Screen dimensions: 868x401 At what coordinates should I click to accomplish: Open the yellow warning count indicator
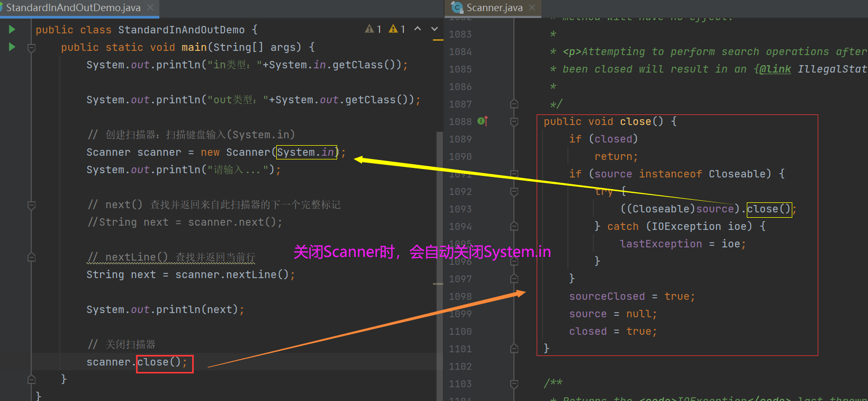[x=397, y=29]
